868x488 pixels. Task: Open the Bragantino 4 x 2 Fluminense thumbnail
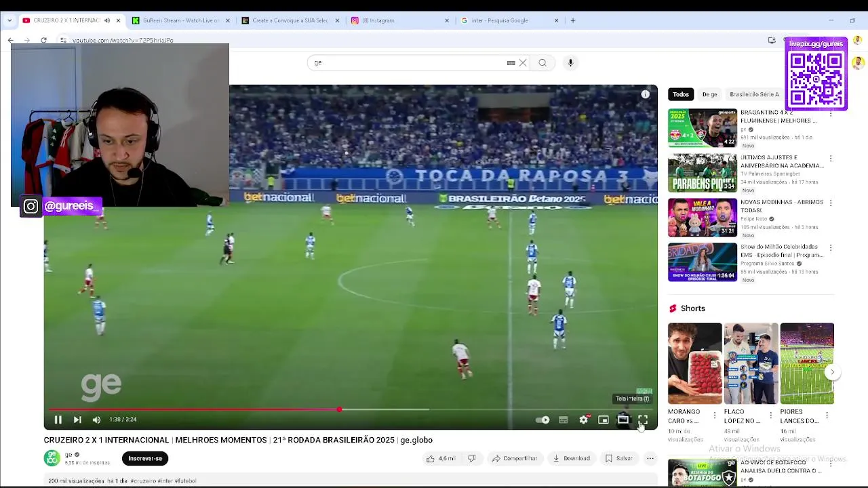pyautogui.click(x=702, y=128)
